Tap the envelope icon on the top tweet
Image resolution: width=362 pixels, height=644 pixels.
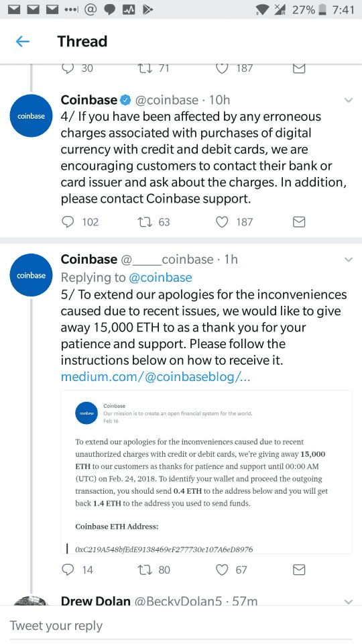pyautogui.click(x=299, y=68)
